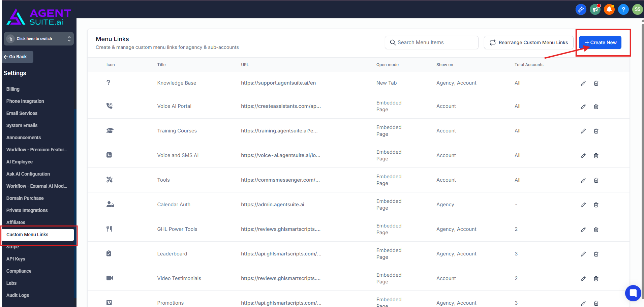
Task: Open API Keys settings
Action: 16,259
